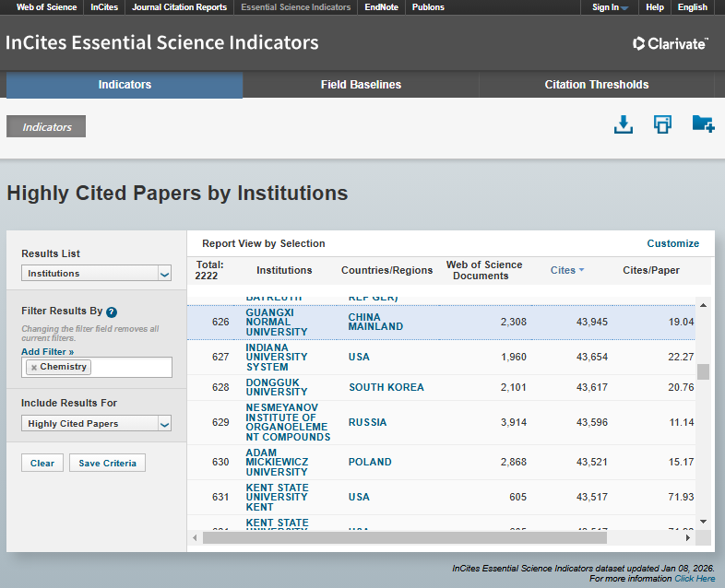Expand the Sign In menu
Image resolution: width=725 pixels, height=588 pixels.
610,7
